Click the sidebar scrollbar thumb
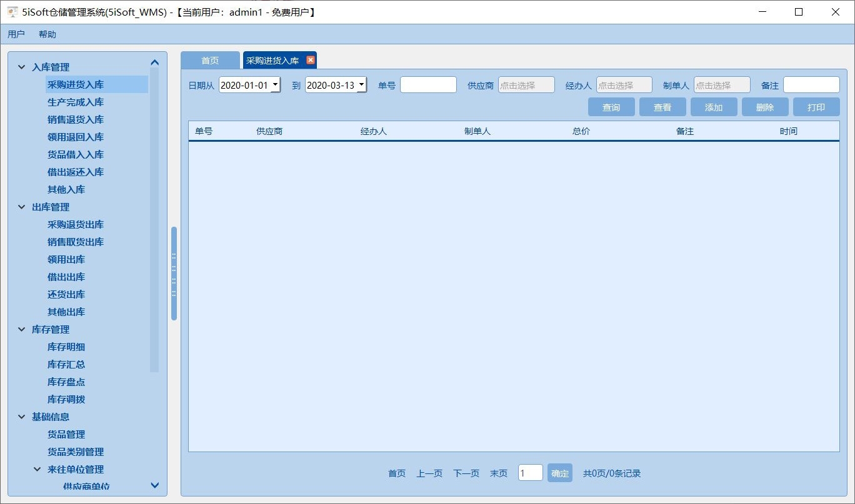 (173, 272)
